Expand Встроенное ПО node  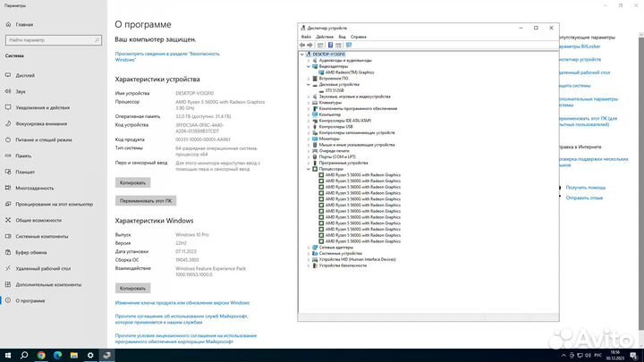click(309, 79)
